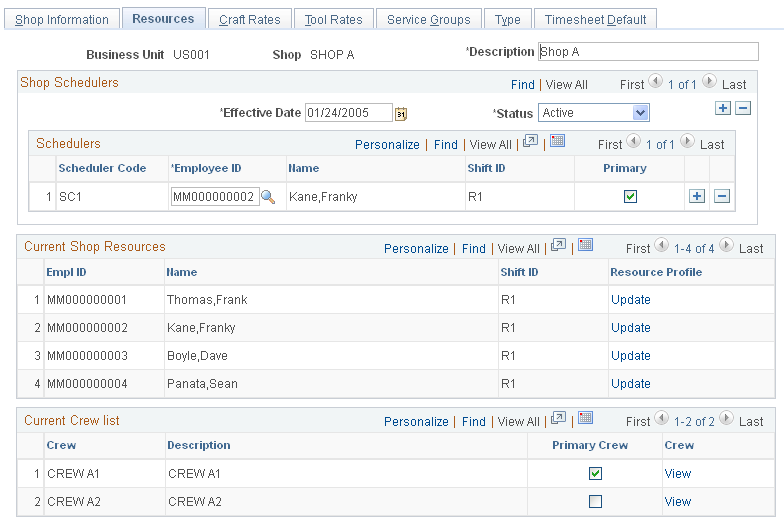Show next rows in Current Crew list

tap(726, 418)
